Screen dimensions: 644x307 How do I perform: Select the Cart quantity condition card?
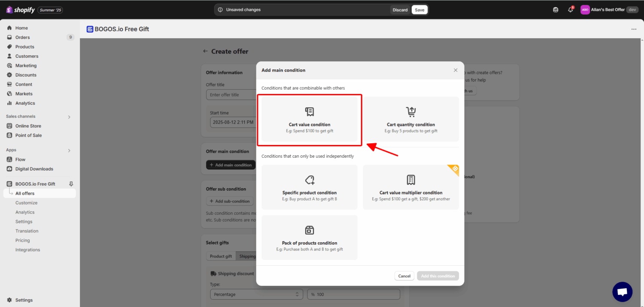pyautogui.click(x=411, y=119)
